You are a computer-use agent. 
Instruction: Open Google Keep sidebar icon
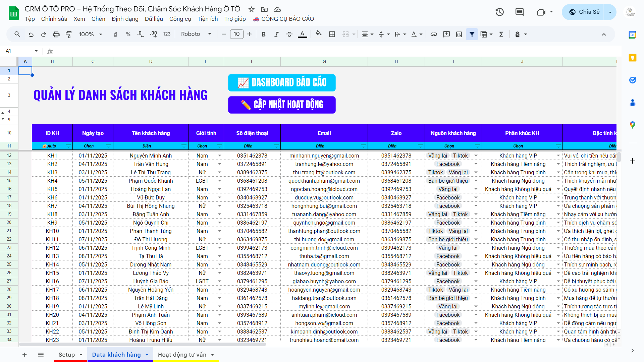pyautogui.click(x=633, y=57)
